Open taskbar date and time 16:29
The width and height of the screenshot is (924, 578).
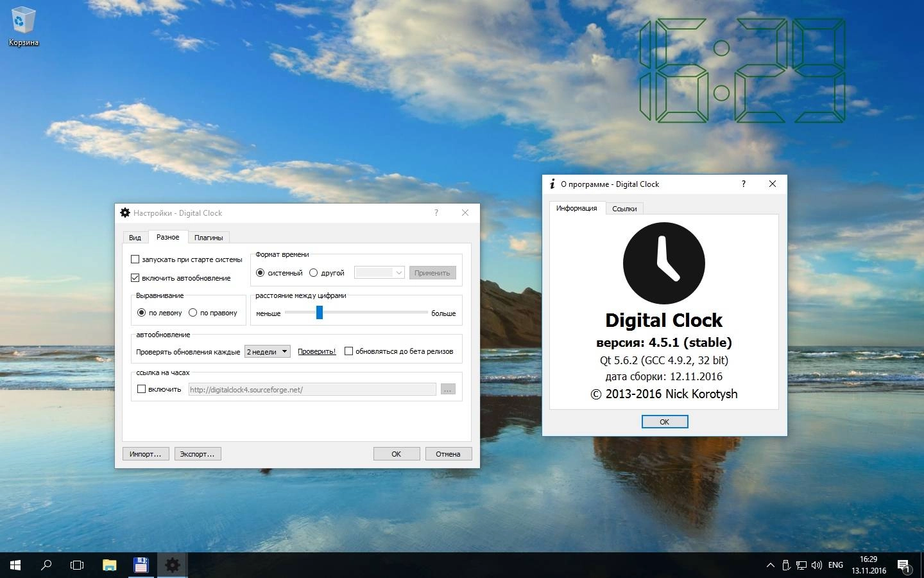tap(869, 565)
